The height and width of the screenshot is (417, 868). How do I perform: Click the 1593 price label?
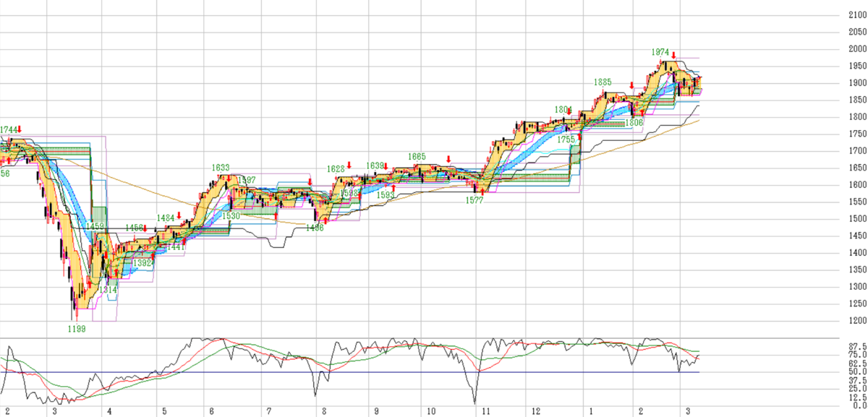(386, 195)
